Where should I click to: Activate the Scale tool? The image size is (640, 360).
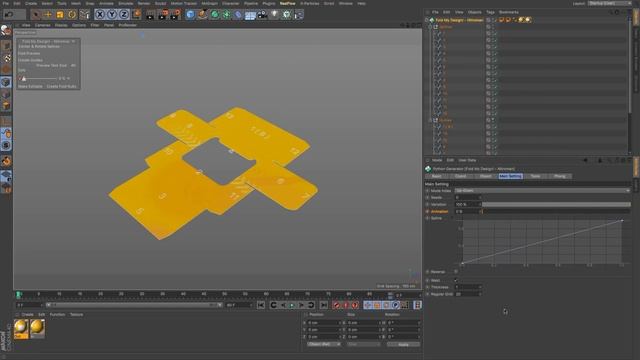click(60, 15)
